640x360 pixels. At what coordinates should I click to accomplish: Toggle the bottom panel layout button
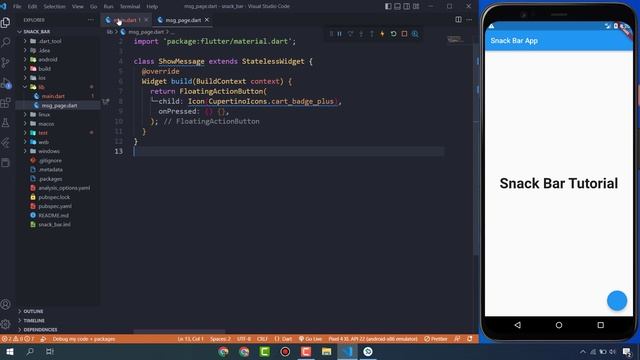[x=398, y=6]
